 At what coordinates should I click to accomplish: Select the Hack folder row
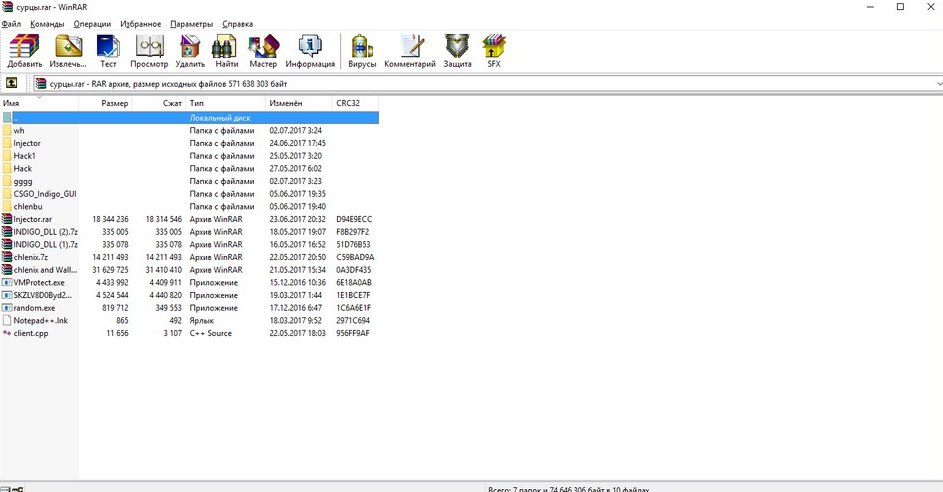tap(190, 168)
